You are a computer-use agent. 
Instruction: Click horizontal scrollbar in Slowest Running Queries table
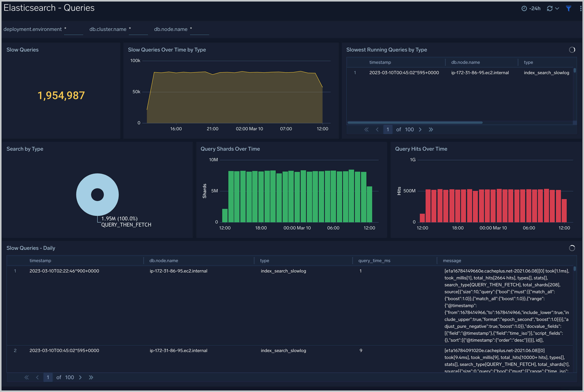[415, 123]
